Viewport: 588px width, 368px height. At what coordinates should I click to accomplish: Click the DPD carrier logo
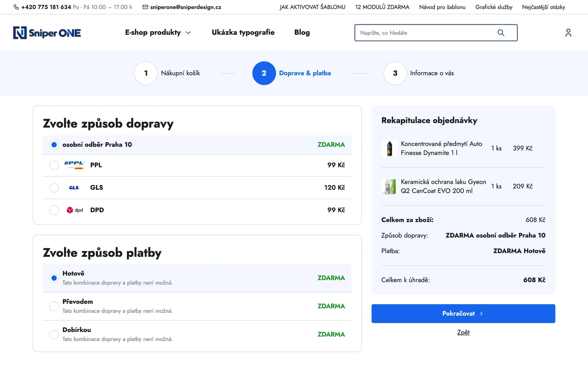[75, 210]
